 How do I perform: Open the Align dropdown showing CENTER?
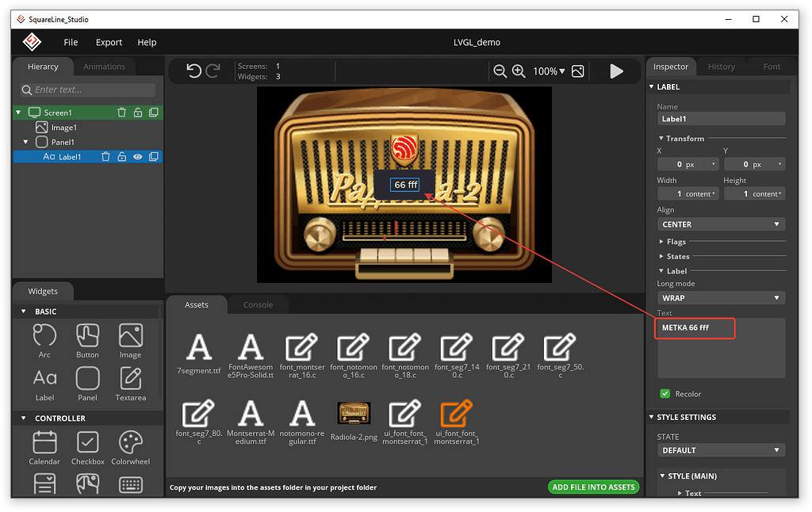point(720,224)
